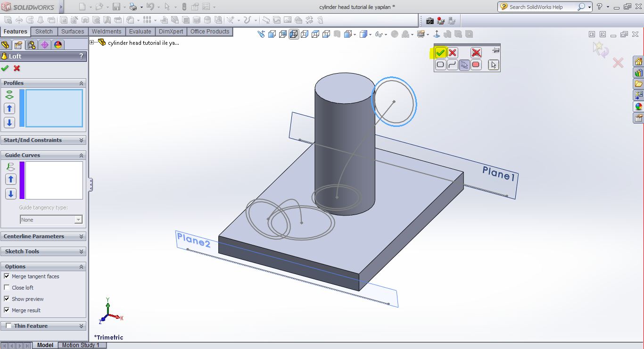Open the camera screen capture icon
The width and height of the screenshot is (644, 349).
pyautogui.click(x=429, y=21)
